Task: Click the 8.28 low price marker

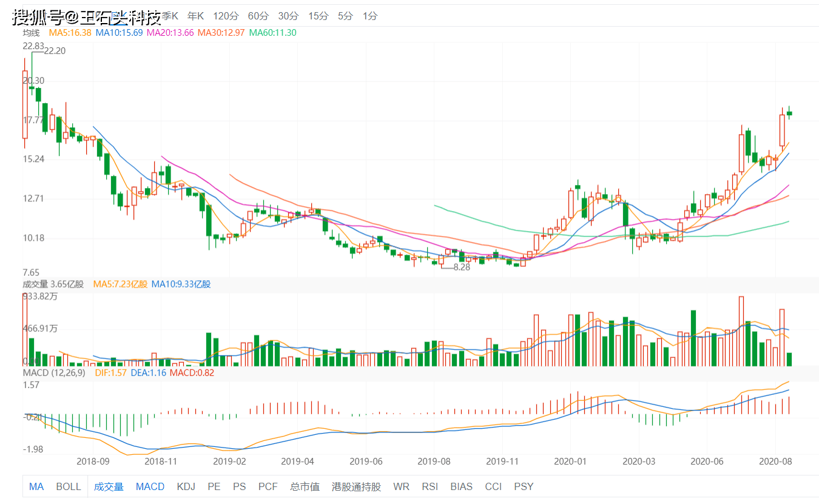Action: click(x=462, y=267)
